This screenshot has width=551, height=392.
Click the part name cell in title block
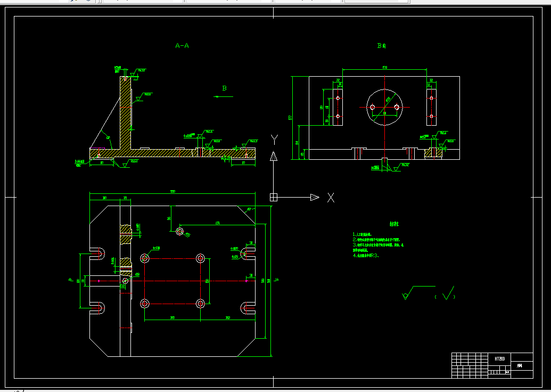522,365
